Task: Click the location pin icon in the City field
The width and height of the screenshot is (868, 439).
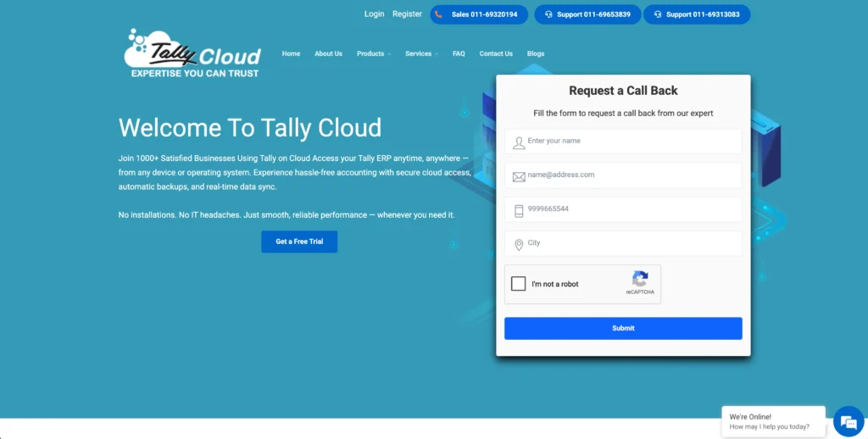Action: 519,245
